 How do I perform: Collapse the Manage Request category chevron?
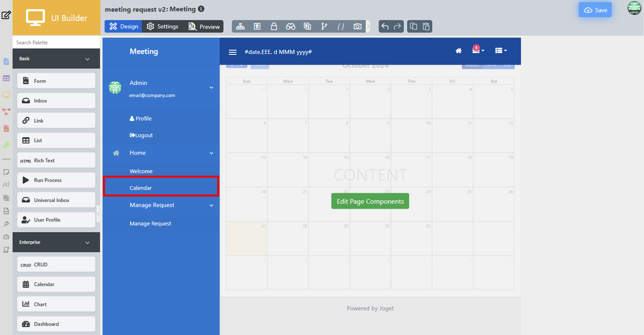click(211, 205)
